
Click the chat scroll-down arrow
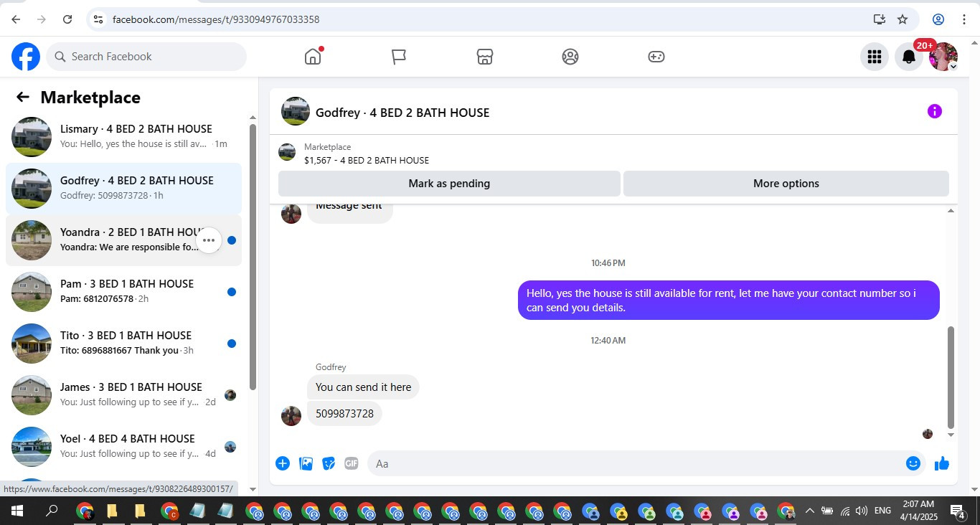[x=951, y=435]
